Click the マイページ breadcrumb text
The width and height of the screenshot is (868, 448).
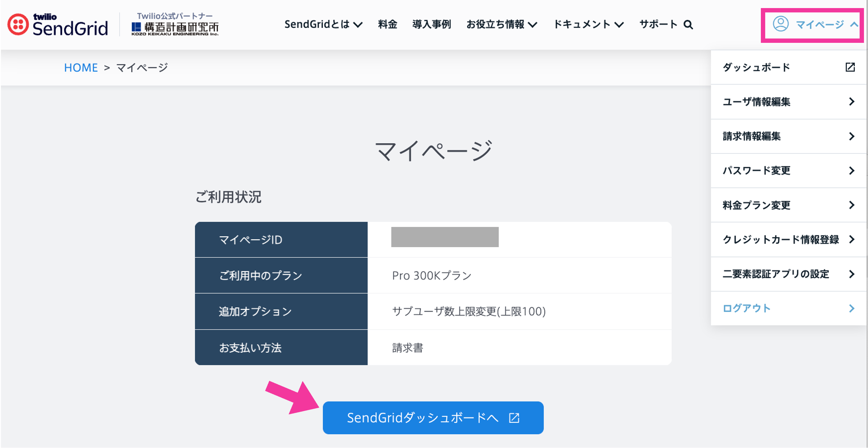pos(142,68)
